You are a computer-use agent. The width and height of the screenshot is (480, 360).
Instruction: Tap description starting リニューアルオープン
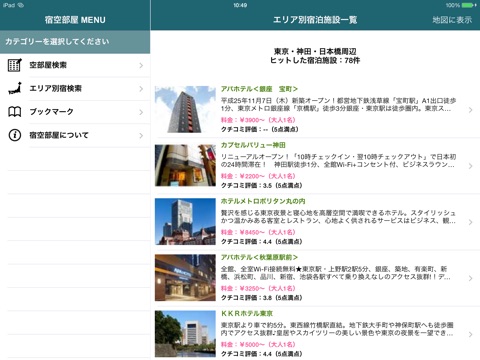point(338,161)
